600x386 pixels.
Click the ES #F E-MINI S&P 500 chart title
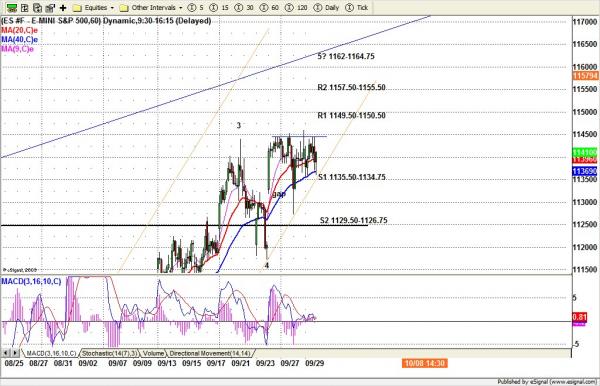(x=106, y=21)
